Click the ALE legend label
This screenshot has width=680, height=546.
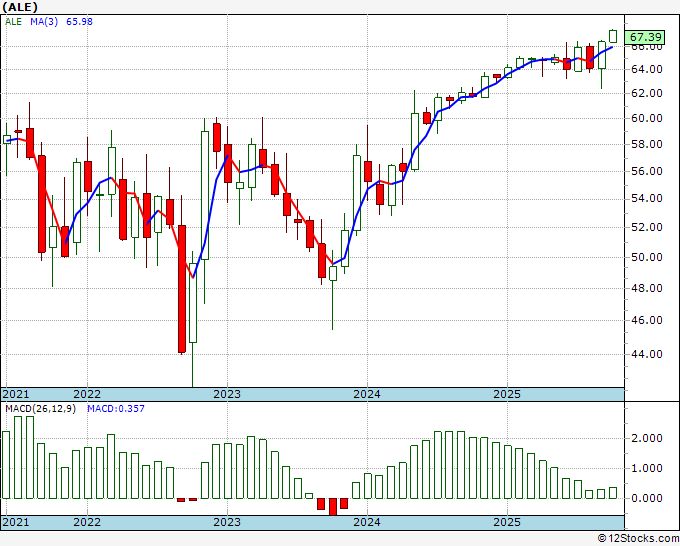tap(13, 22)
